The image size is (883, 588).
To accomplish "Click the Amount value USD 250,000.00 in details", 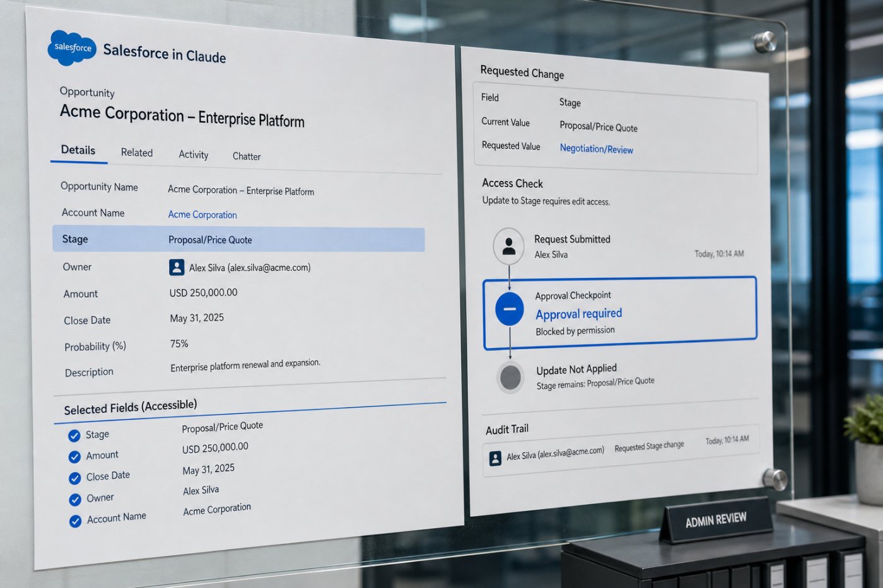I will click(203, 292).
